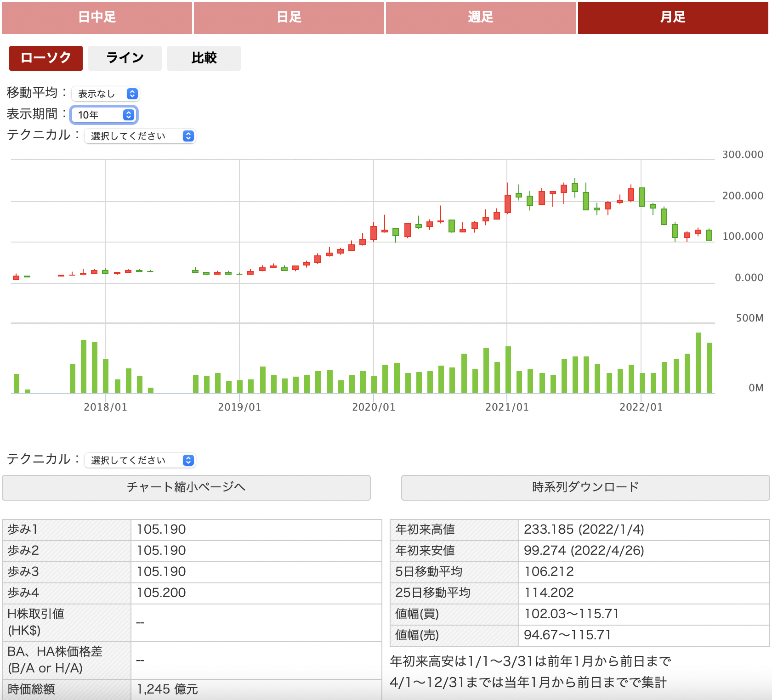The width and height of the screenshot is (772, 700).
Task: Click the 歩み4 value 105.200
Action: pos(161,593)
